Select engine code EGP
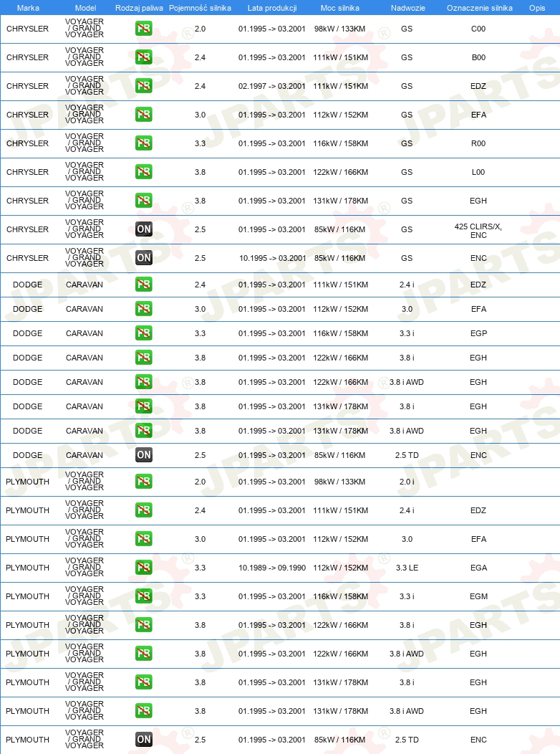560x754 pixels. [x=479, y=333]
